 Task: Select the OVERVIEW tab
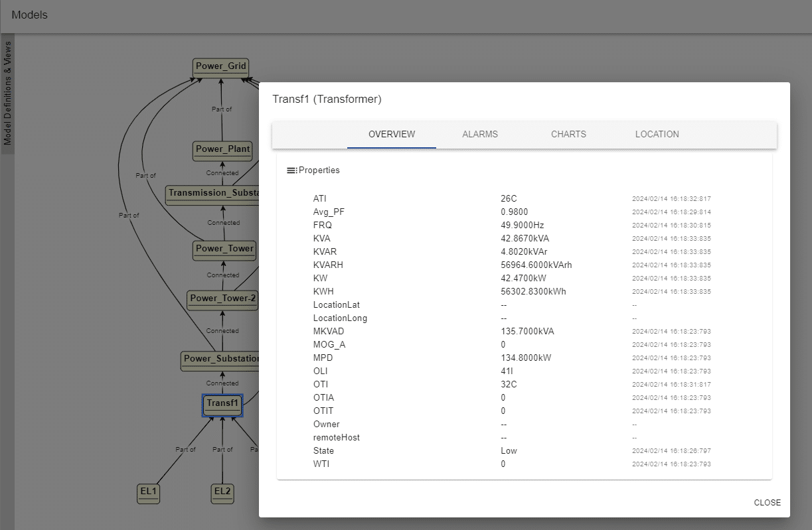point(391,134)
